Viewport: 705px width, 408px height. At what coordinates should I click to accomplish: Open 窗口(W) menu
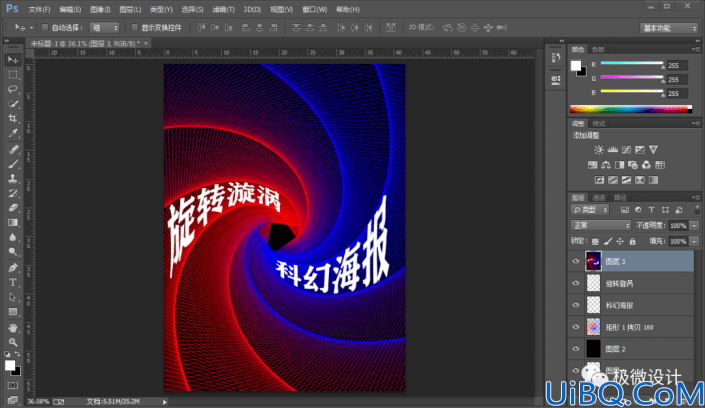tap(314, 9)
